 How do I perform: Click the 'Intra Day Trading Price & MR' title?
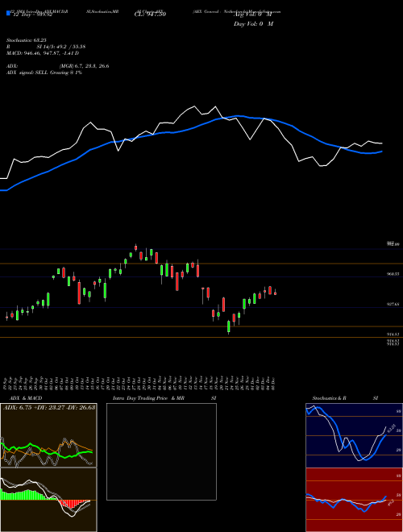tap(148, 398)
